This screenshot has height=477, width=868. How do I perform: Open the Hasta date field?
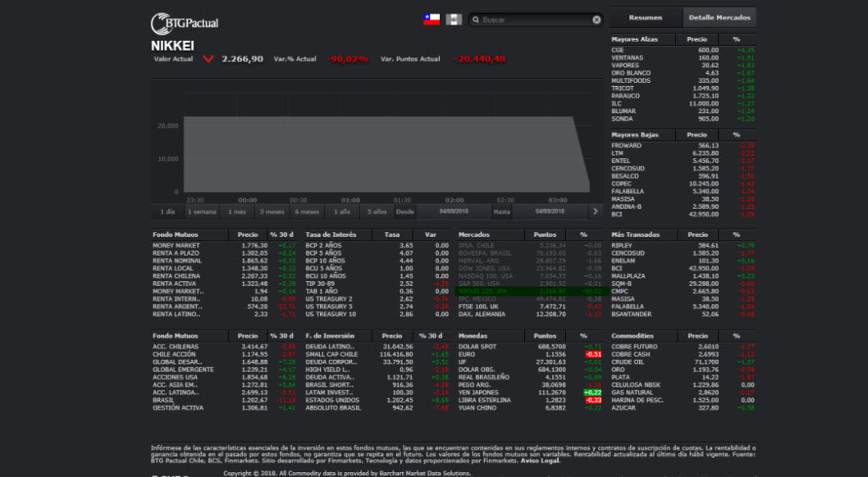point(550,211)
